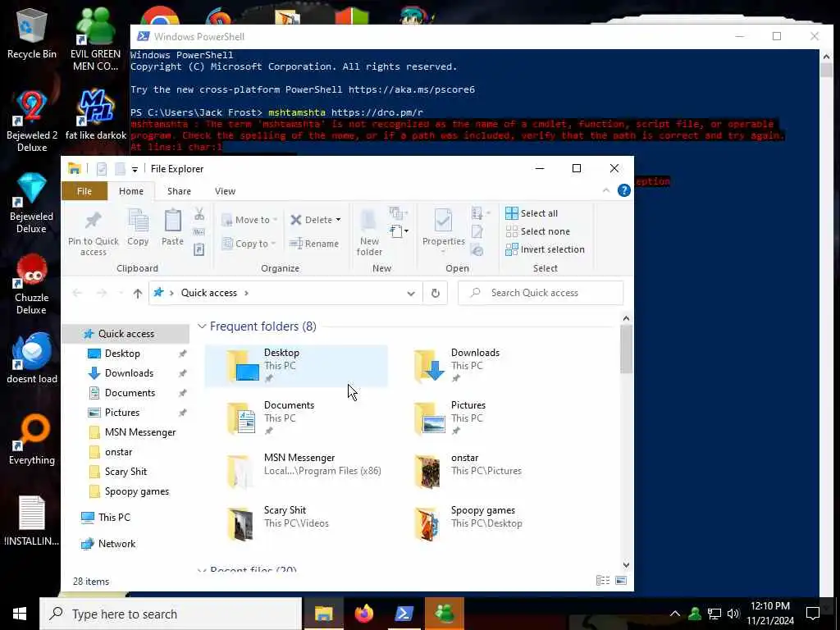840x630 pixels.
Task: Select Documents folder in Frequent folders
Action: click(x=295, y=418)
